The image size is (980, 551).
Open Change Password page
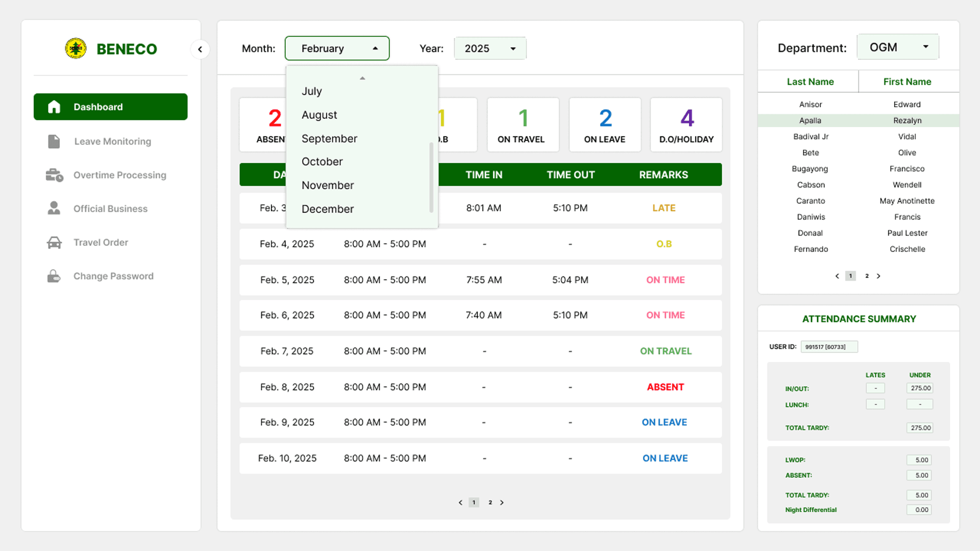tap(113, 276)
